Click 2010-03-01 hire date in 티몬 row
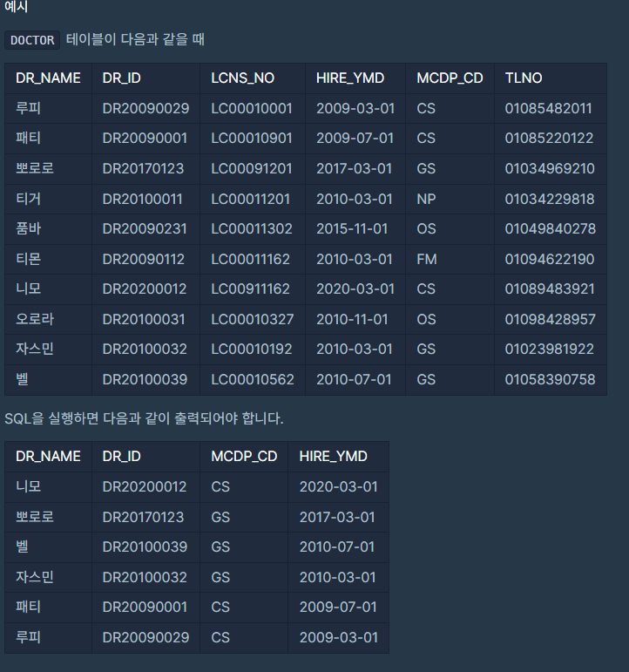Viewport: 629px width, 672px height. point(355,259)
